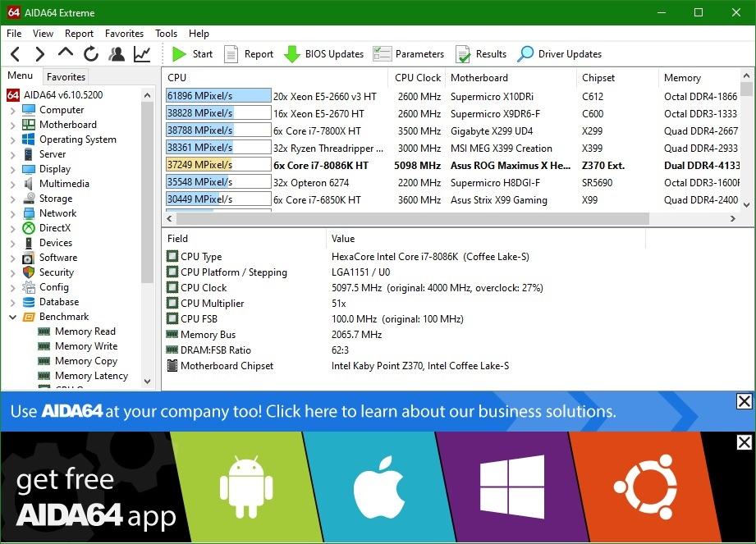Open the Tools menu
Screen dimensions: 756x544
tap(167, 34)
